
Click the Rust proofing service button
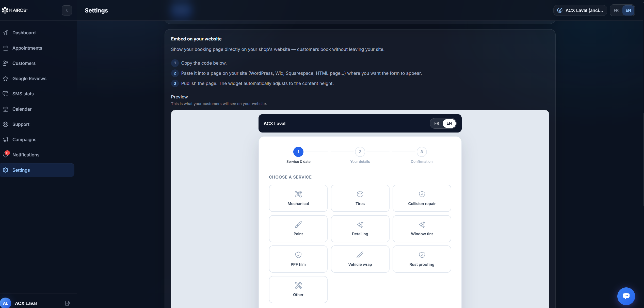tap(422, 259)
